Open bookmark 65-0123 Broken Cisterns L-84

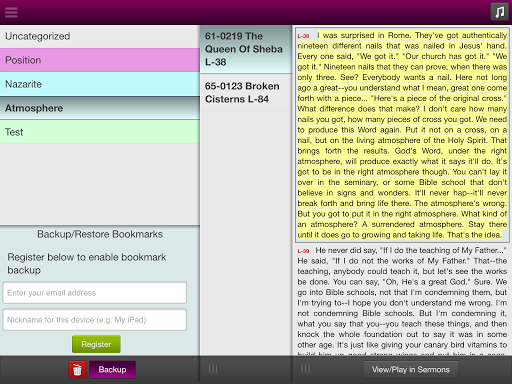pos(246,92)
